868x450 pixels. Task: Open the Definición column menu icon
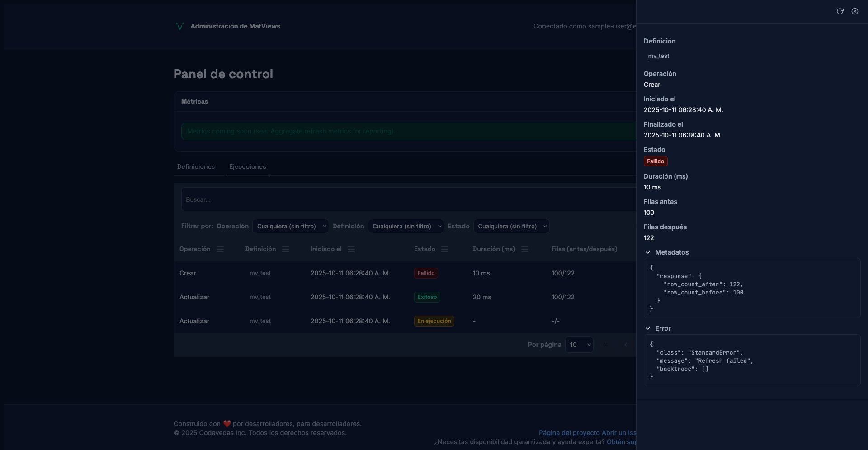pos(286,249)
